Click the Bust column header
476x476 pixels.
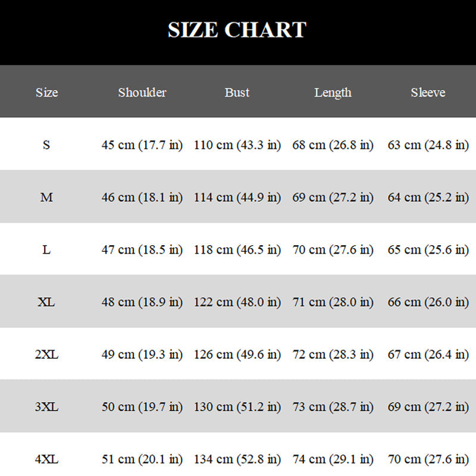point(237,92)
